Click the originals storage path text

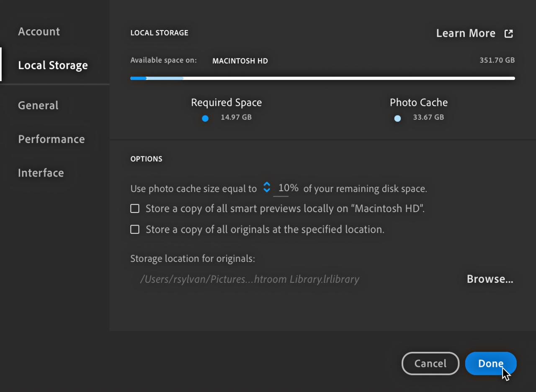pyautogui.click(x=250, y=279)
